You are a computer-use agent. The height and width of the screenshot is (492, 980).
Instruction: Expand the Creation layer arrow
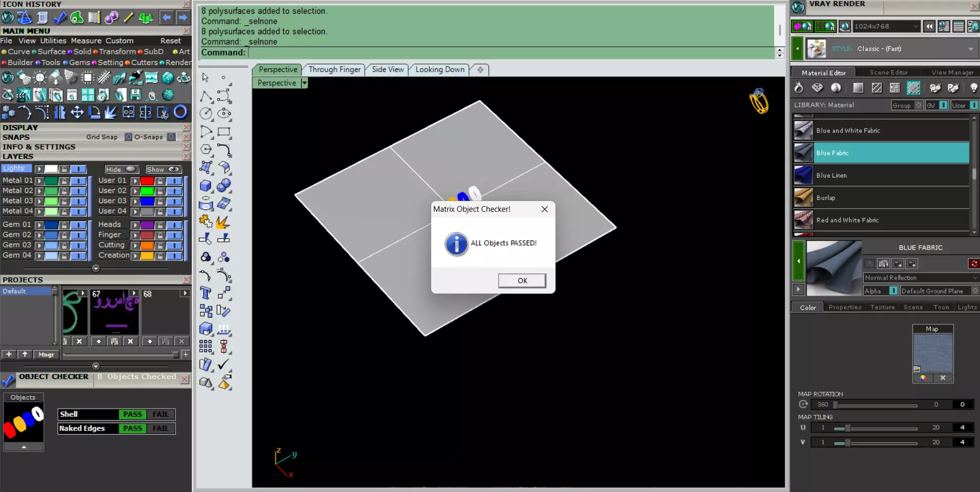coord(135,256)
